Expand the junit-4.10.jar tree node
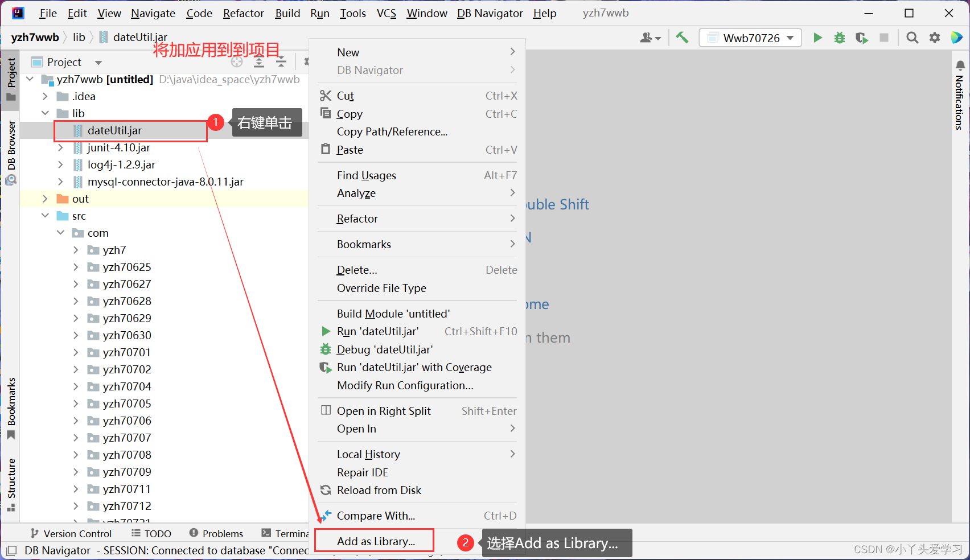 click(x=61, y=147)
